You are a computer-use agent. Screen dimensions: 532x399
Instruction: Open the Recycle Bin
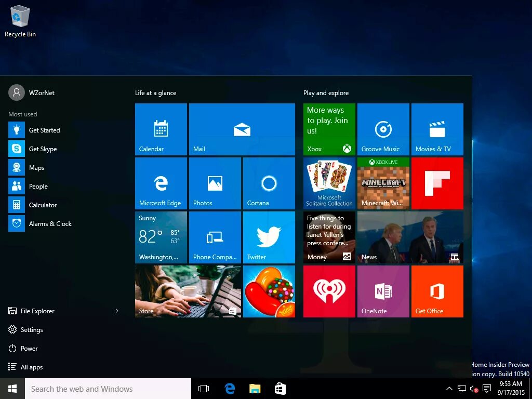(x=20, y=16)
